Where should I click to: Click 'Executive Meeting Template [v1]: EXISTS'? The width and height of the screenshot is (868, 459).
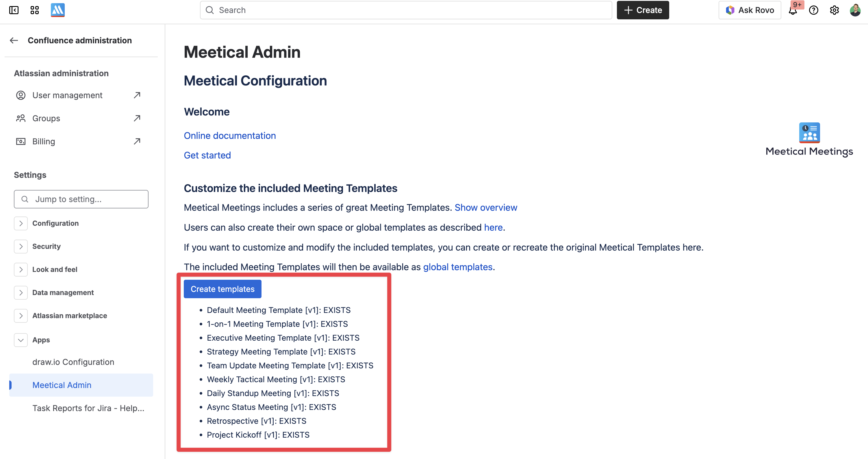coord(283,338)
